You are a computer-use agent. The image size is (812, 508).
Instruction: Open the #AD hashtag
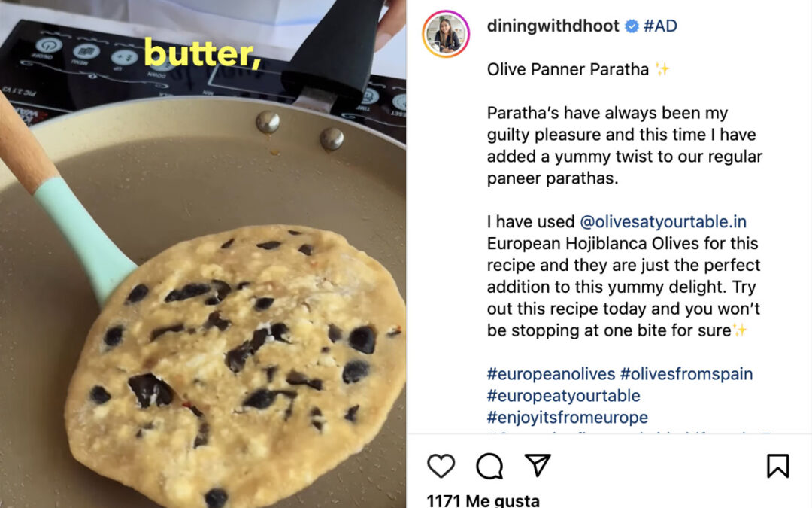(660, 26)
